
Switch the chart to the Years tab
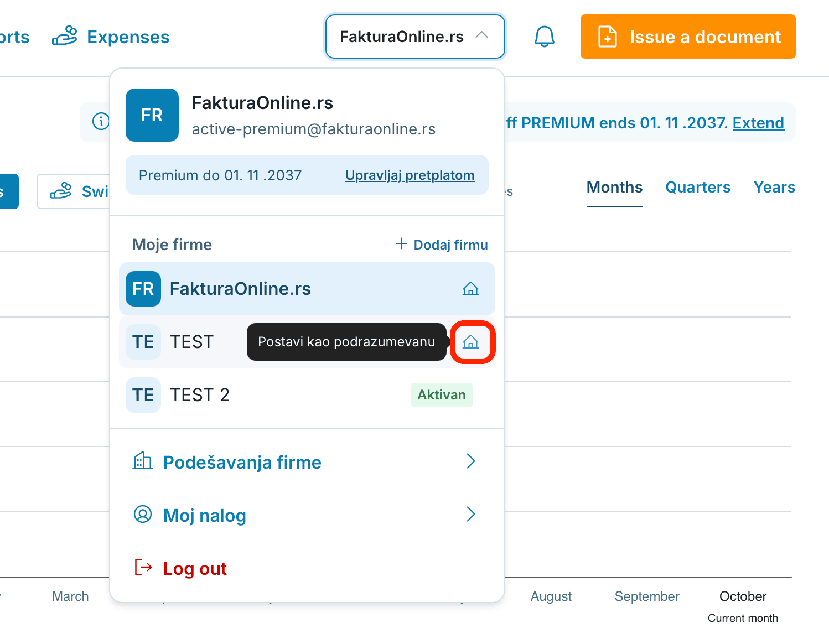774,188
